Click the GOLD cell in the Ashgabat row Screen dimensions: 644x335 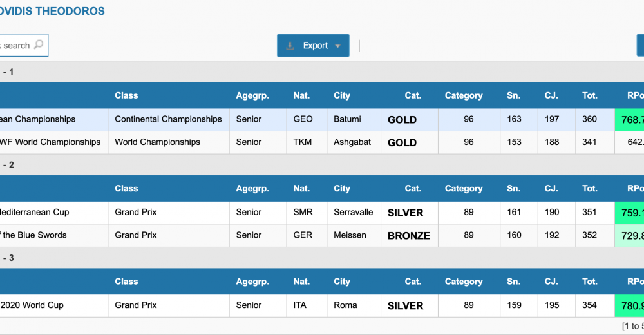[x=402, y=142]
